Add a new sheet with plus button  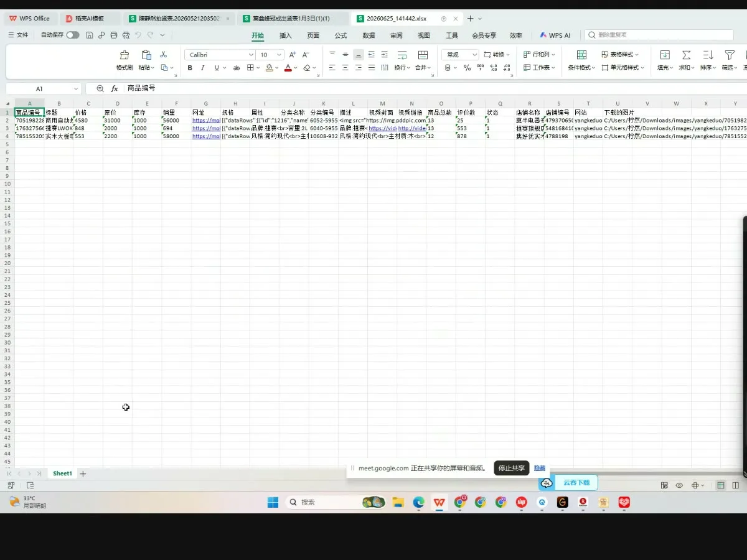(x=83, y=474)
